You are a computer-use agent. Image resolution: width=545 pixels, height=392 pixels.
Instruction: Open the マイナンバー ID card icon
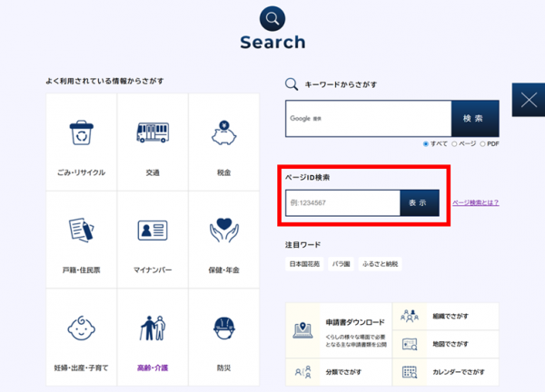pyautogui.click(x=152, y=231)
